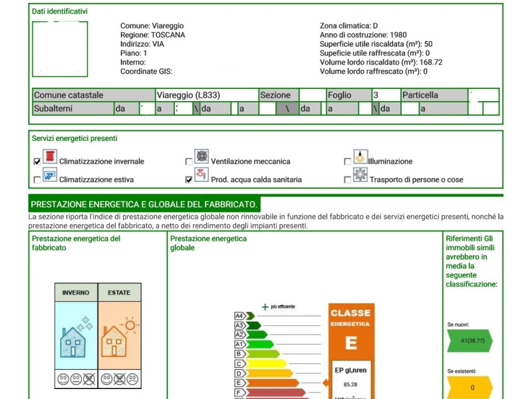This screenshot has width=532, height=399.
Task: Click the lightbulb illumination icon
Action: (360, 156)
